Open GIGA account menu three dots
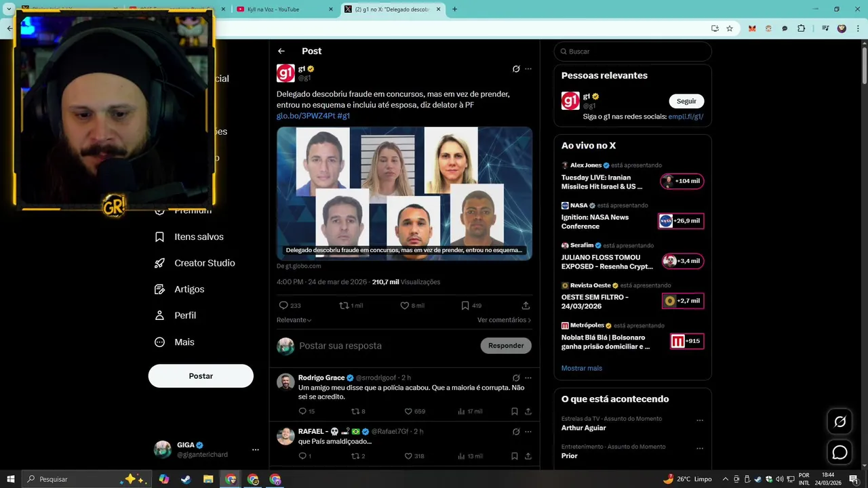The width and height of the screenshot is (868, 488). click(x=256, y=449)
